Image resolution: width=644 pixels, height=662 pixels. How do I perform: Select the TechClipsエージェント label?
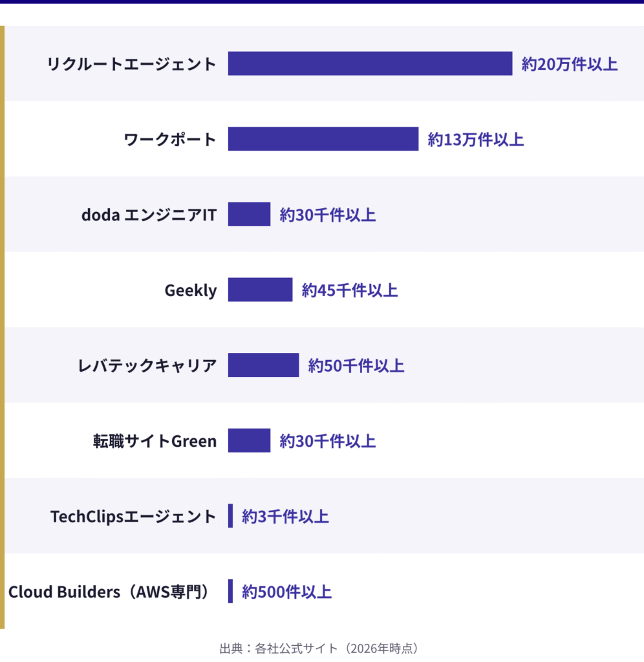click(133, 517)
